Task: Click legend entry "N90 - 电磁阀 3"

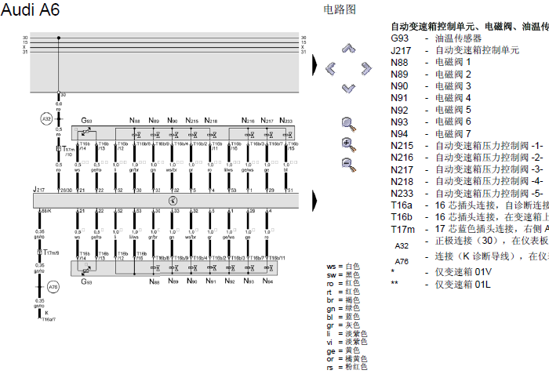Action: click(x=431, y=86)
